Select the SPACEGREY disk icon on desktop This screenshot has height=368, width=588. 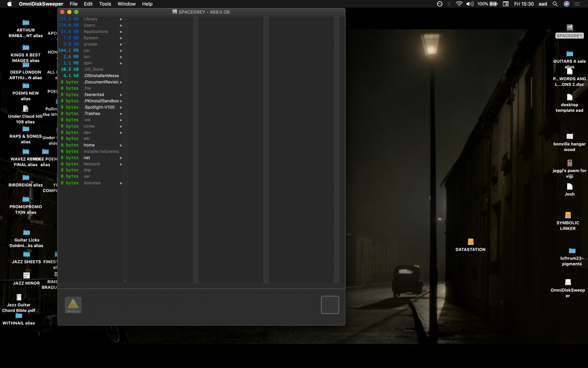[x=569, y=28]
